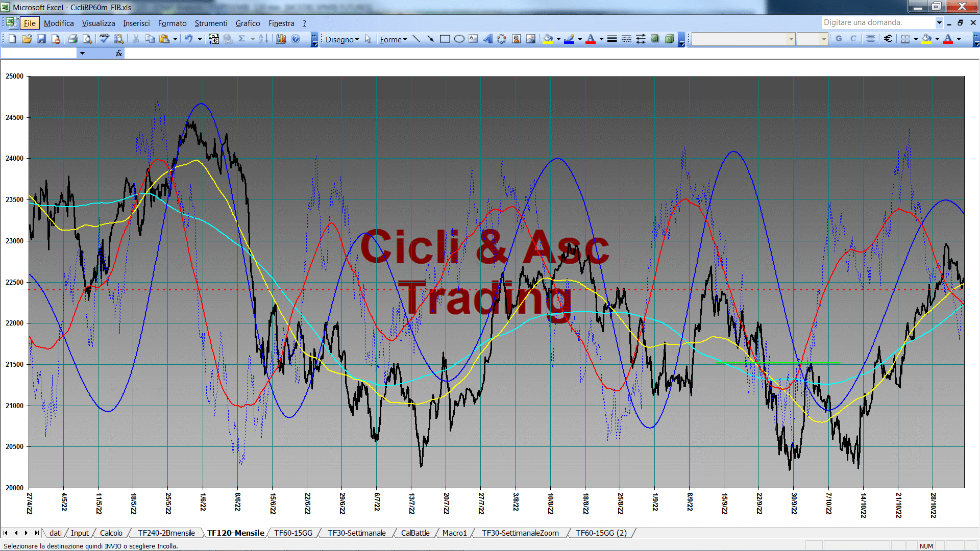The image size is (980, 551).
Task: Insert a Text Box from Drawing toolbar
Action: [473, 39]
